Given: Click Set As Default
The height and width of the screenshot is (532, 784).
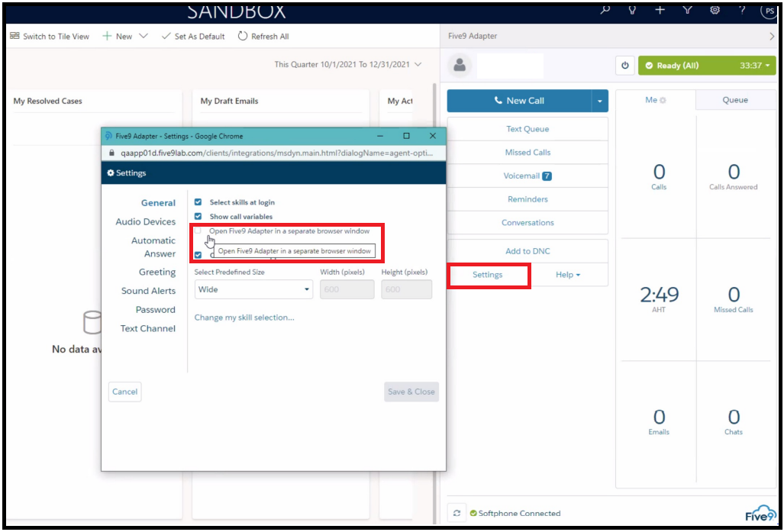Looking at the screenshot, I should pos(193,37).
